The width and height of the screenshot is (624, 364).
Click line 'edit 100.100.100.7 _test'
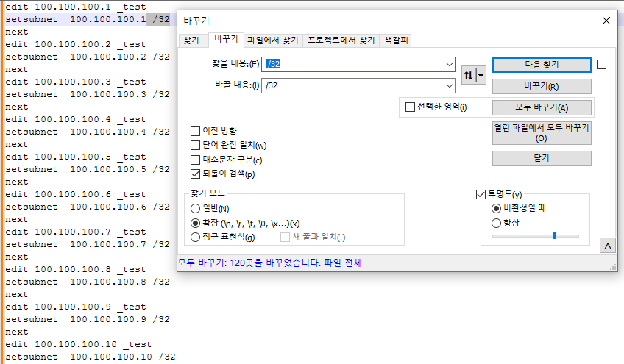(76, 232)
